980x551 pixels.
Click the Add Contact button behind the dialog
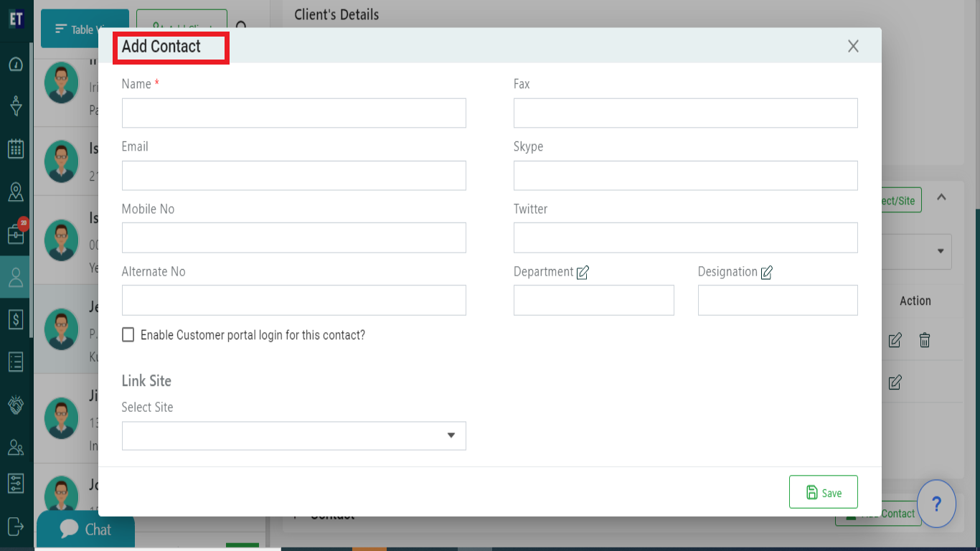(x=879, y=513)
